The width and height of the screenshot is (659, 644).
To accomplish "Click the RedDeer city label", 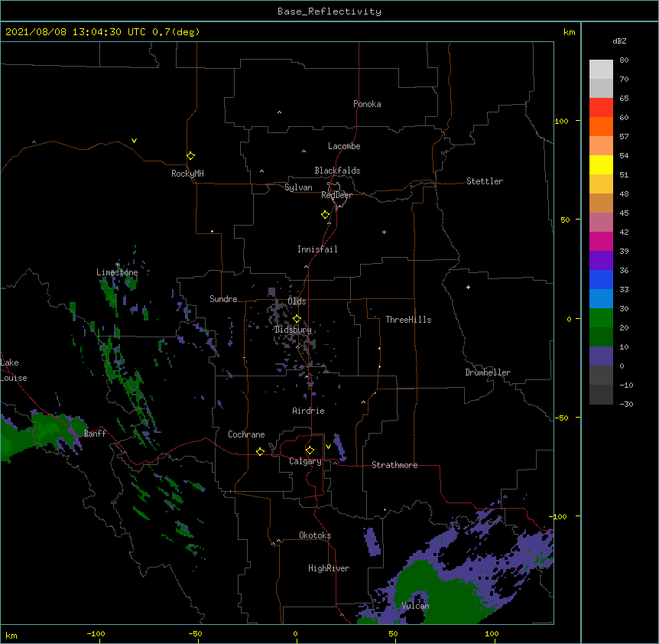I will pos(336,195).
